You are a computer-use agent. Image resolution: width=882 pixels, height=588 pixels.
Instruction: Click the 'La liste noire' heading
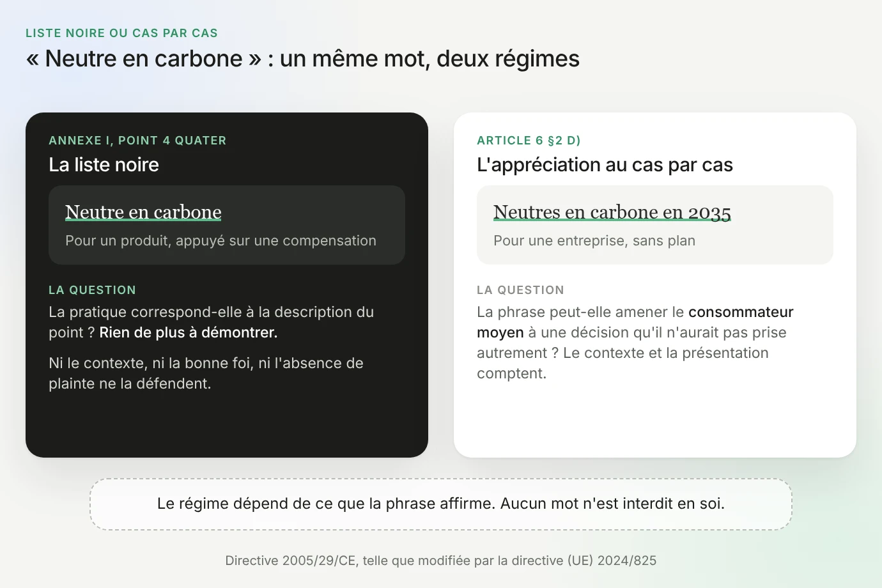pos(104,165)
